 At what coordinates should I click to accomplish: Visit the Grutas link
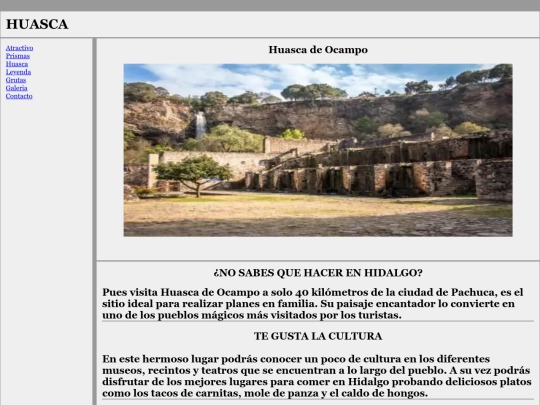tap(16, 80)
